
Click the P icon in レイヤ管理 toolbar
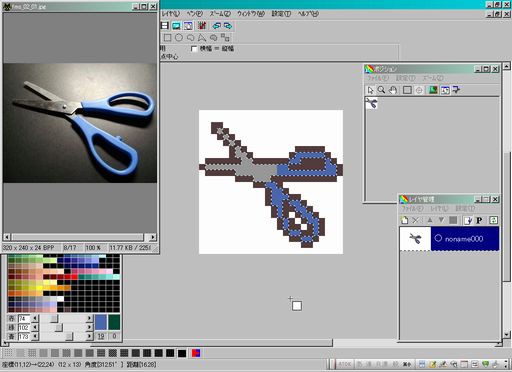(479, 220)
